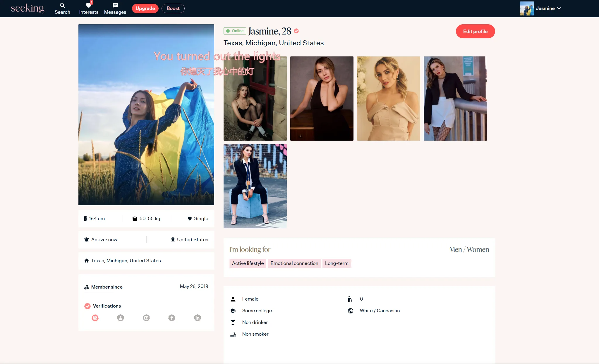The width and height of the screenshot is (599, 364).
Task: Click the ID card verification badge
Action: pyautogui.click(x=146, y=318)
